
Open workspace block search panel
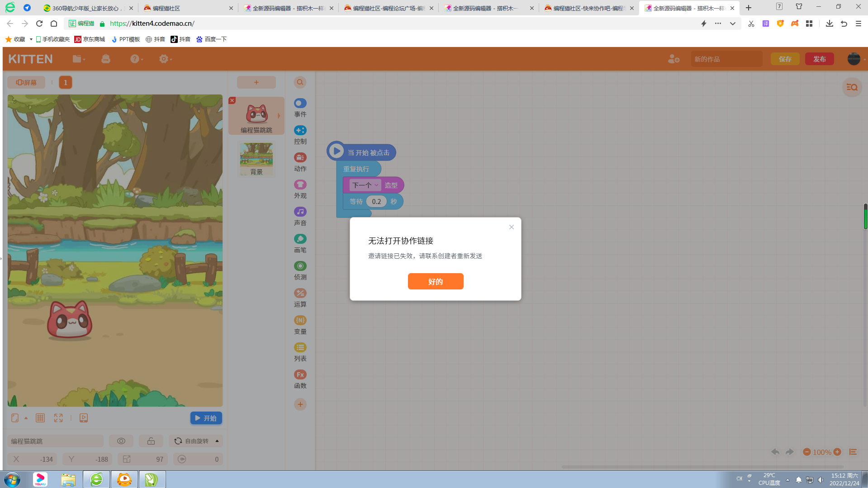pos(852,87)
